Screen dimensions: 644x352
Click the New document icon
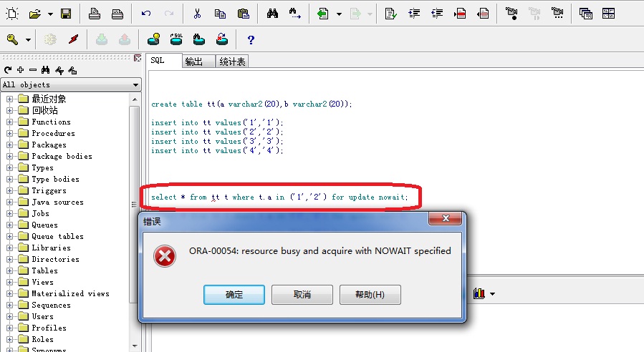click(x=12, y=14)
